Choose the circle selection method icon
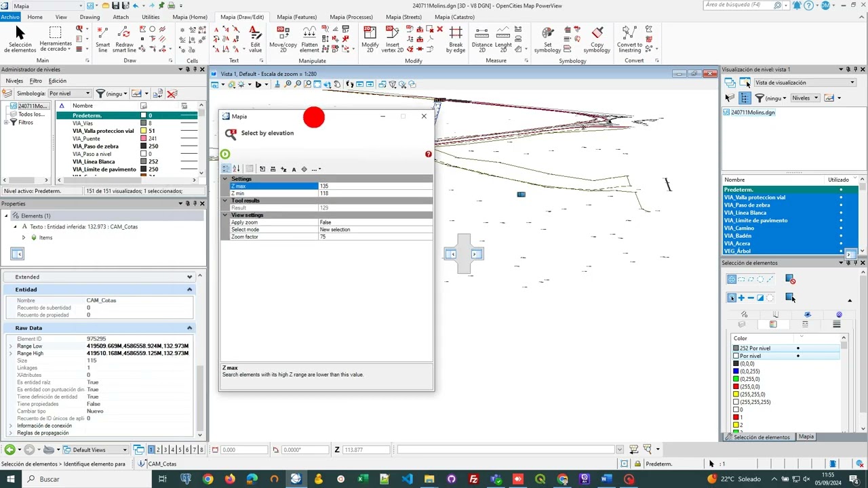Screen dimensions: 868x488 (760, 279)
